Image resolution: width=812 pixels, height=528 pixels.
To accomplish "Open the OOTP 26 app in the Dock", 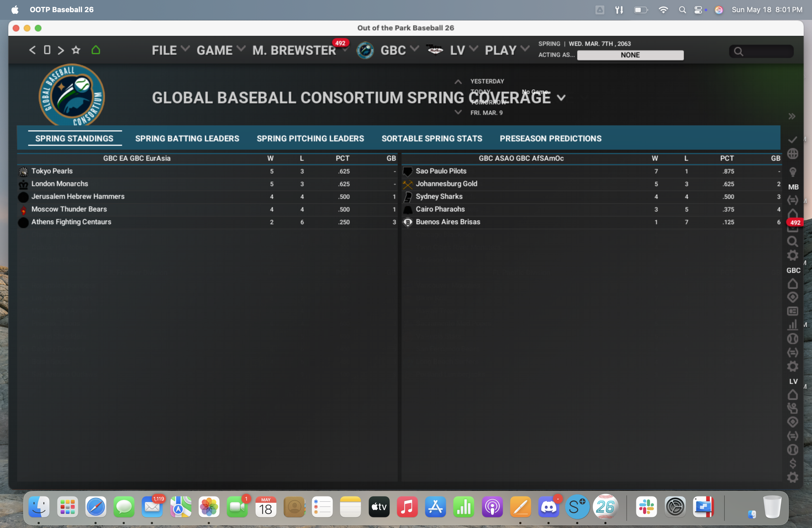I will tap(605, 506).
